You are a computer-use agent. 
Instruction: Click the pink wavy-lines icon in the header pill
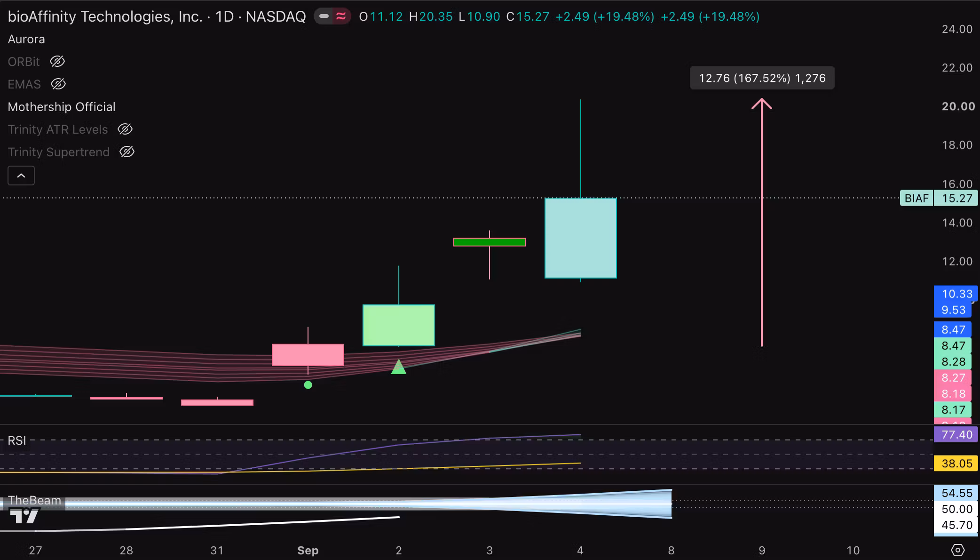(x=340, y=16)
